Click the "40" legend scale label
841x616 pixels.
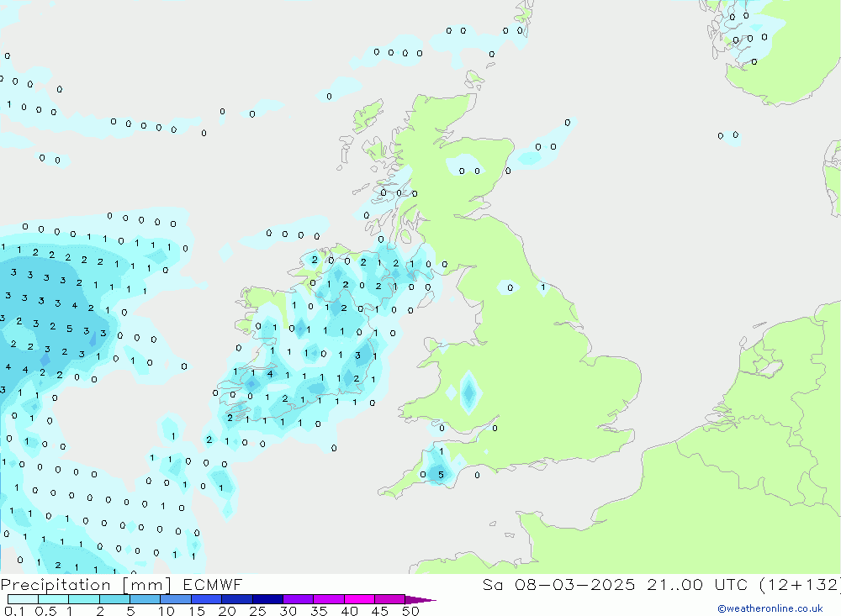pyautogui.click(x=349, y=611)
